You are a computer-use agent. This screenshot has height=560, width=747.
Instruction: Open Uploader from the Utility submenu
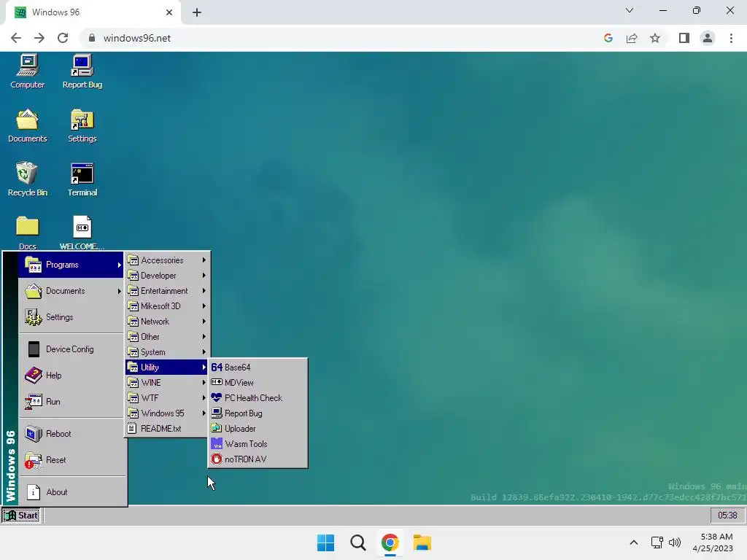[x=258, y=429]
